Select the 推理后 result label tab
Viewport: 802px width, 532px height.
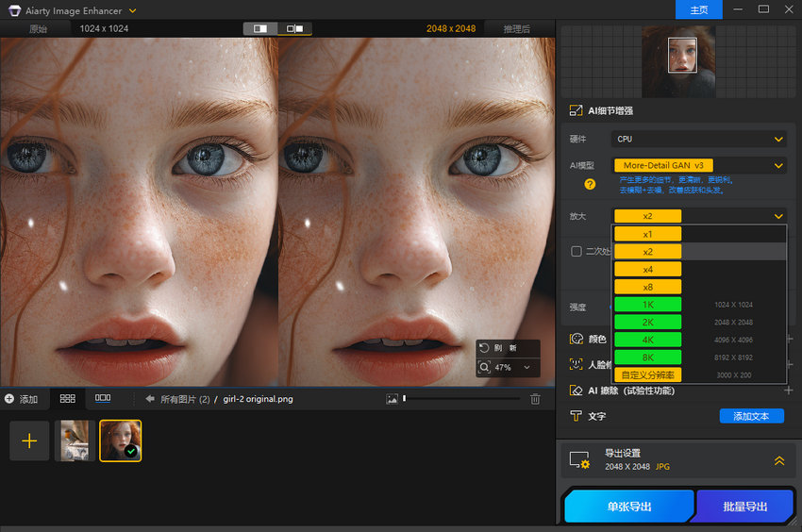[x=517, y=29]
